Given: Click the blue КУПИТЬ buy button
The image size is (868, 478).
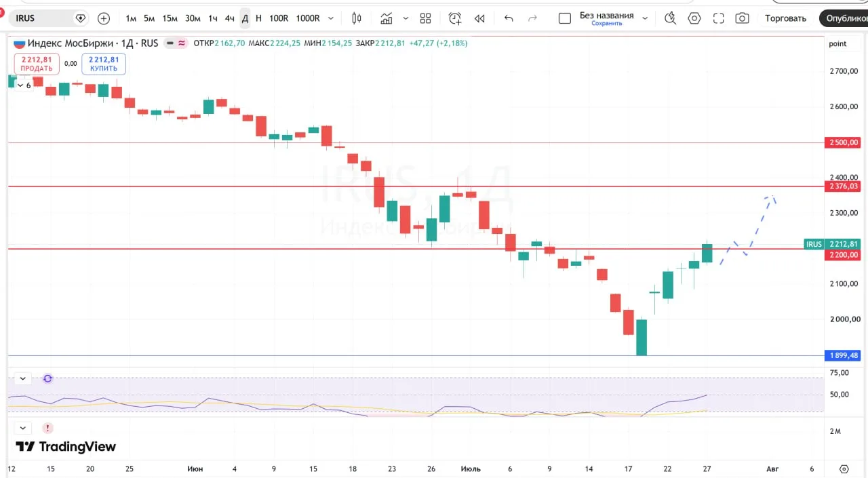Looking at the screenshot, I should pyautogui.click(x=104, y=64).
